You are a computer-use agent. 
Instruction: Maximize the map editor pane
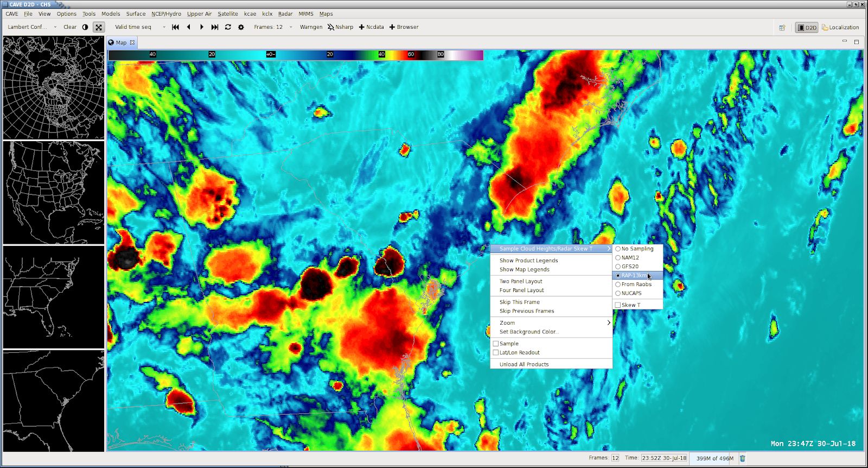[857, 41]
